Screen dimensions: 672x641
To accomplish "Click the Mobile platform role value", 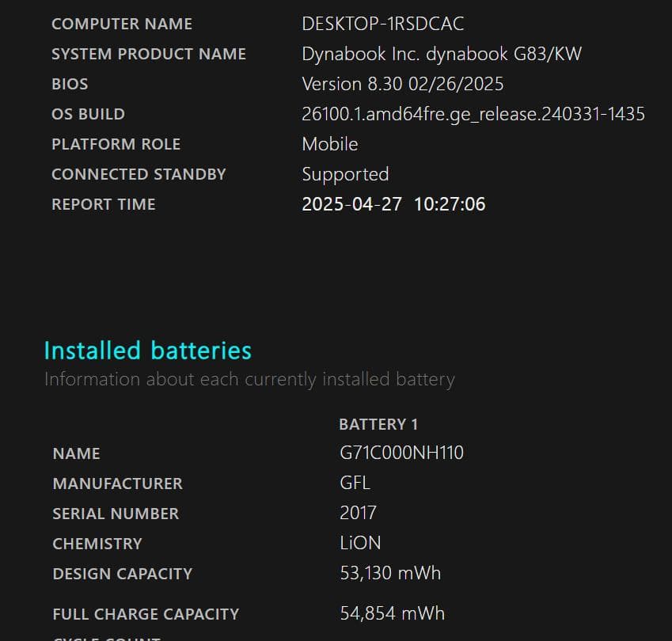I will coord(330,144).
